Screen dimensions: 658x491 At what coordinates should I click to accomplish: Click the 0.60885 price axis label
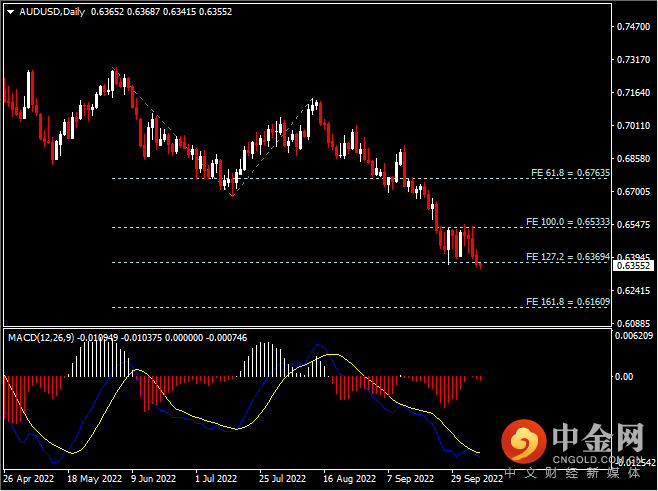coord(633,324)
